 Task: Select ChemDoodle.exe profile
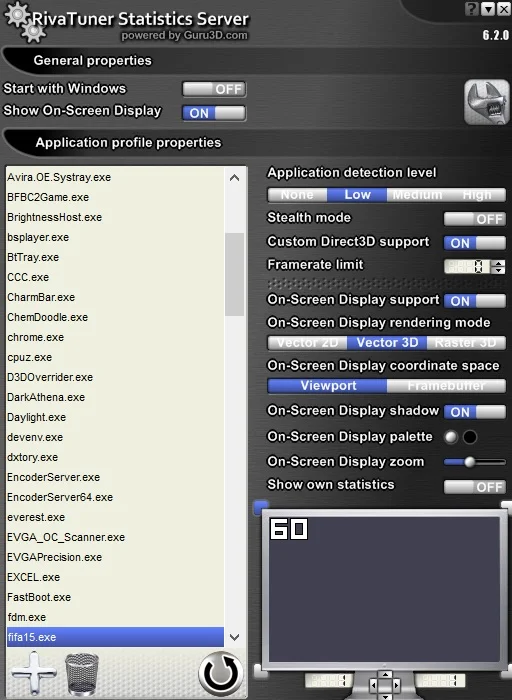115,317
